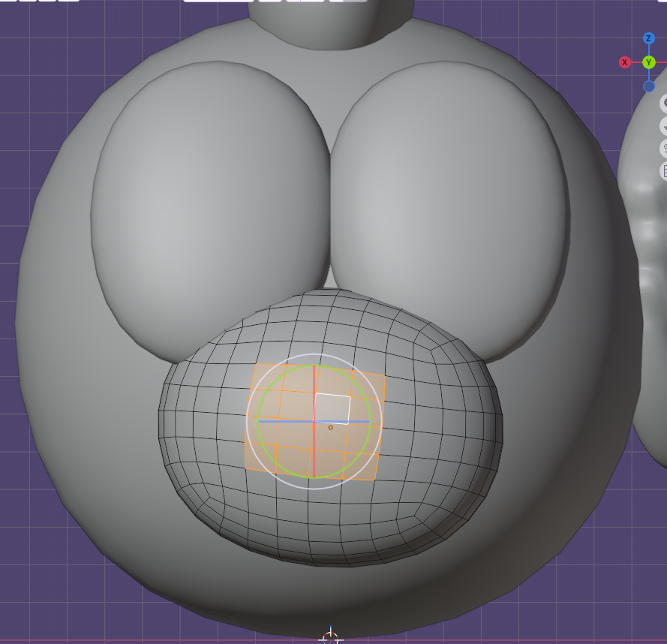Click the blue Z axis on navigation gizmo

point(648,38)
